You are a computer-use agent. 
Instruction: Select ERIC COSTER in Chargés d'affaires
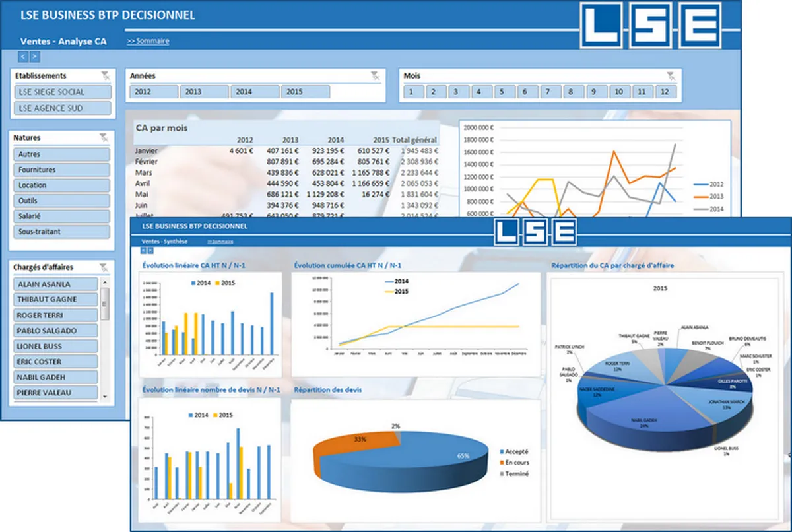coord(55,362)
